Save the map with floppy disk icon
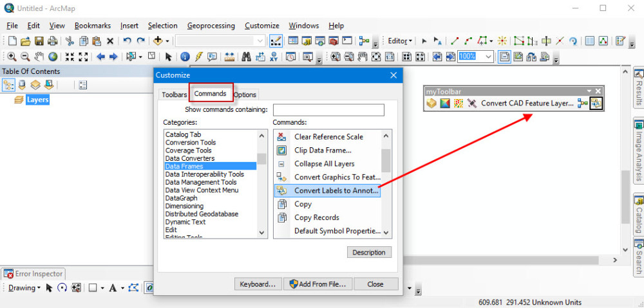This screenshot has height=308, width=644. coord(39,41)
